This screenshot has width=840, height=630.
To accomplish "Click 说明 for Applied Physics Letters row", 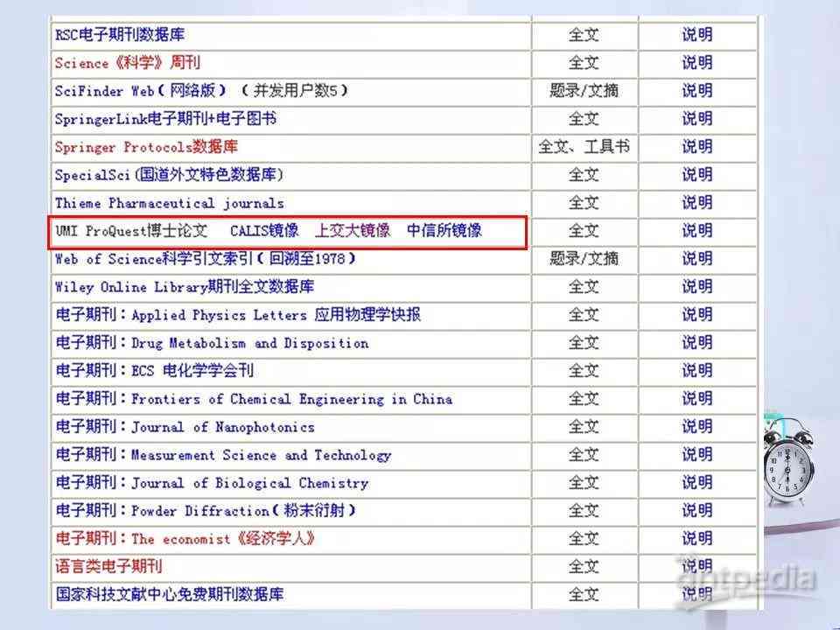I will point(697,314).
